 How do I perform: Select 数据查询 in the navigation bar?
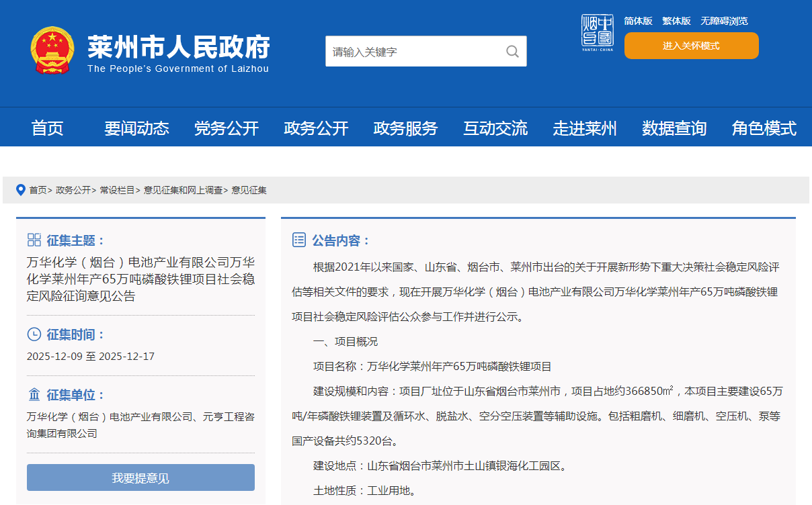(674, 128)
